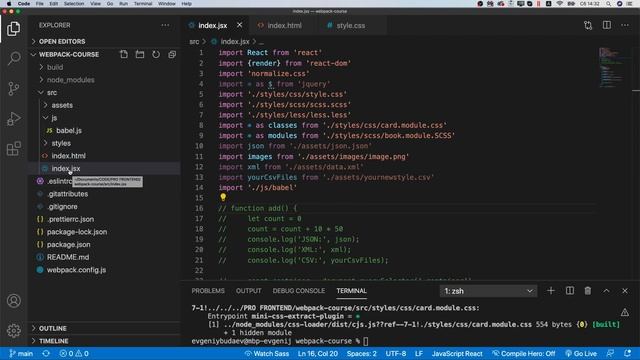Open the terminal selector dropdown 1: zsh
Image resolution: width=640 pixels, height=360 pixels.
[488, 291]
